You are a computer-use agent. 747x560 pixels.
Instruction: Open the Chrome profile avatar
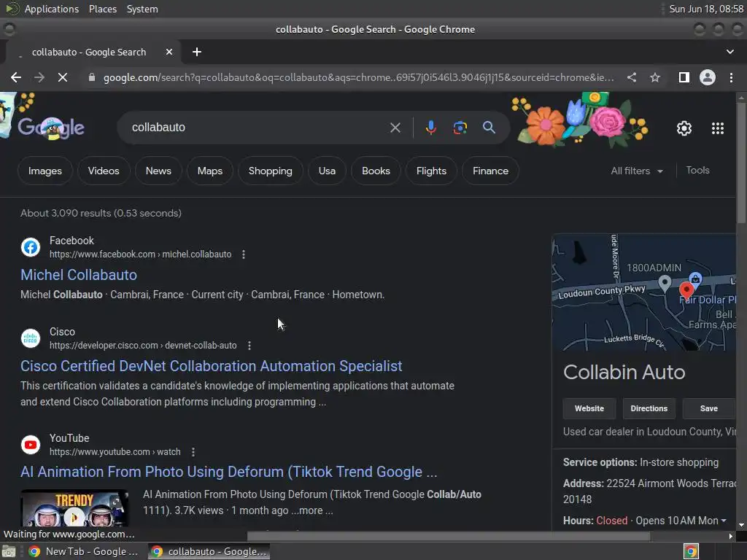pos(708,77)
